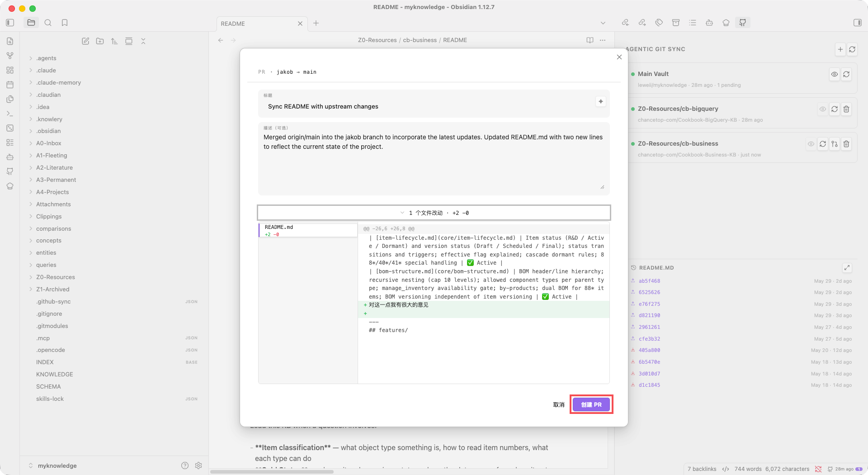The image size is (868, 475).
Task: Collapse the 1 个文件改动 diff section
Action: pos(434,213)
